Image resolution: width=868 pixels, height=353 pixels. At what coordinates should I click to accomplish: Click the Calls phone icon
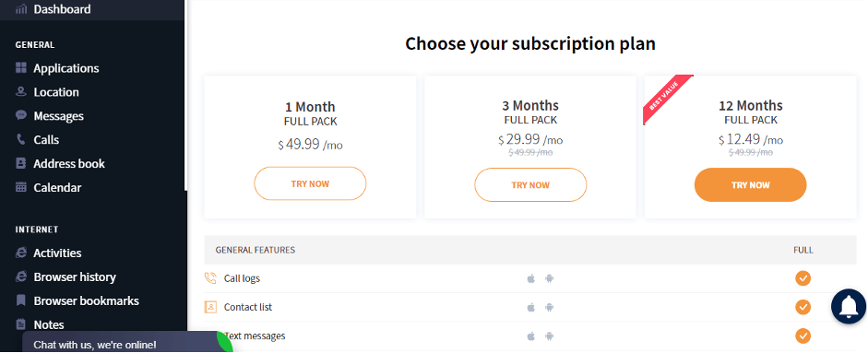pyautogui.click(x=21, y=139)
